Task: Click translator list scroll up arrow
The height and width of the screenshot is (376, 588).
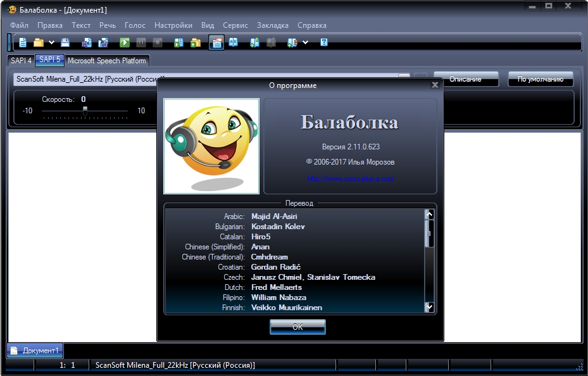Action: (x=429, y=215)
